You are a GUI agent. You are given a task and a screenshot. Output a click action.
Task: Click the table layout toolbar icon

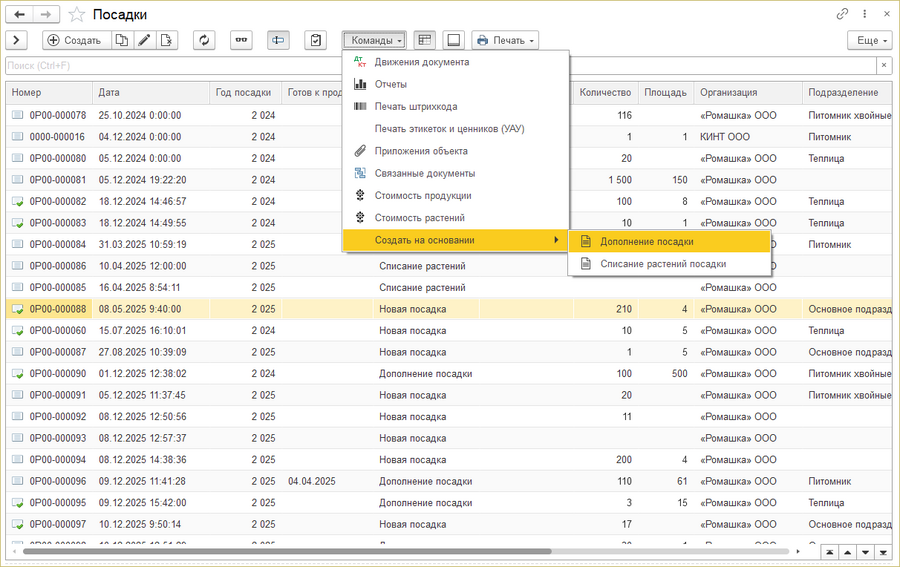[425, 40]
